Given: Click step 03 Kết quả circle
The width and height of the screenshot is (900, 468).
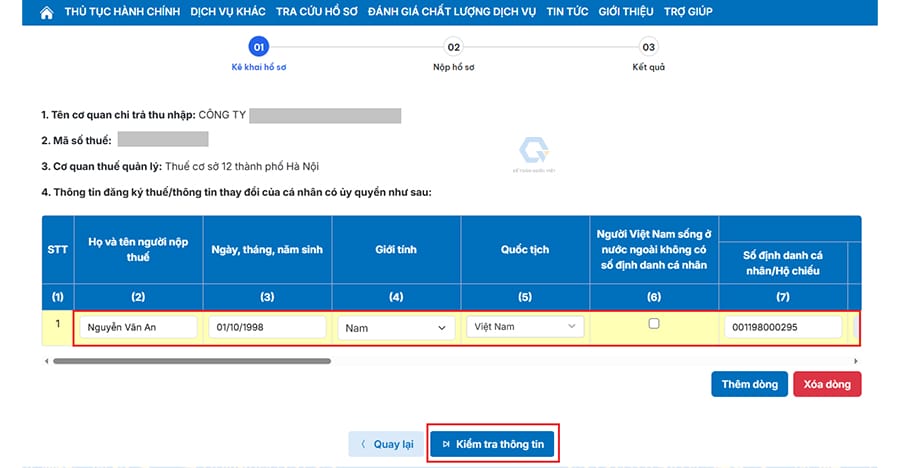Looking at the screenshot, I should tap(649, 47).
